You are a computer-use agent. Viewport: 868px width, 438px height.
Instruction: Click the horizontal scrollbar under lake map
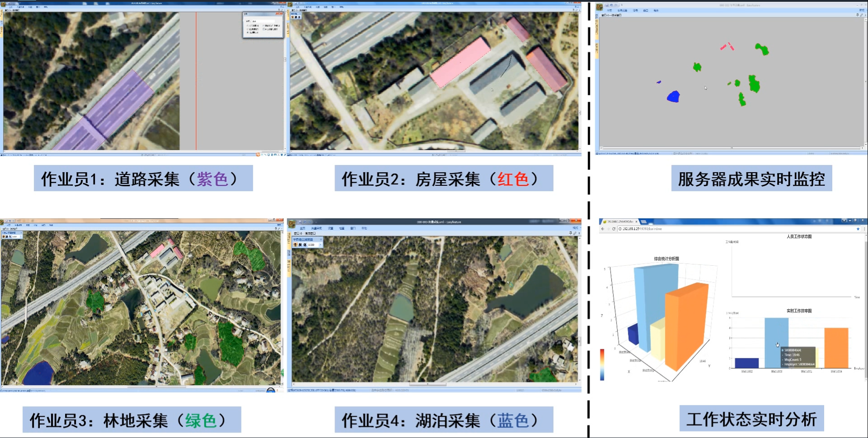(427, 385)
